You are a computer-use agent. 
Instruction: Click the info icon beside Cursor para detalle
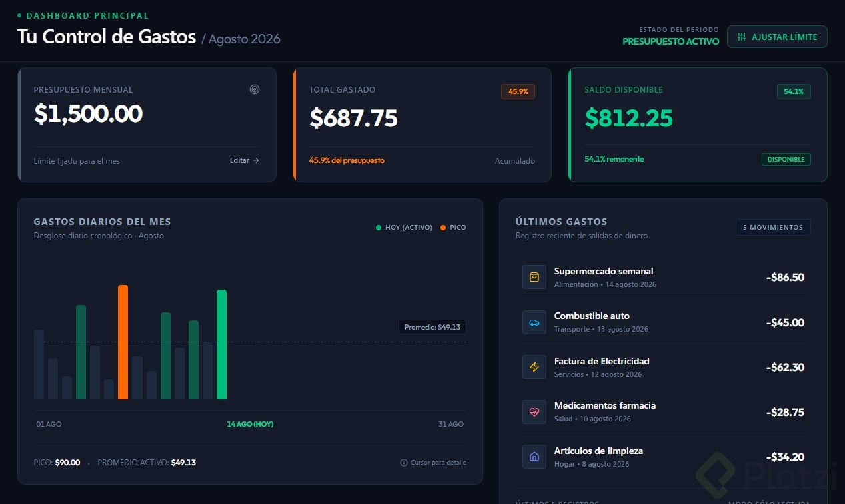click(x=404, y=463)
